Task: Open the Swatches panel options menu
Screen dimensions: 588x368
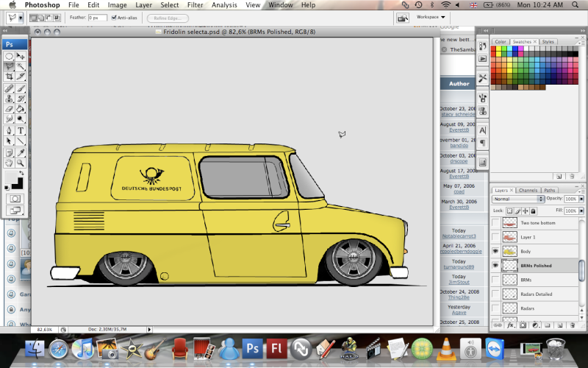Action: tap(581, 43)
